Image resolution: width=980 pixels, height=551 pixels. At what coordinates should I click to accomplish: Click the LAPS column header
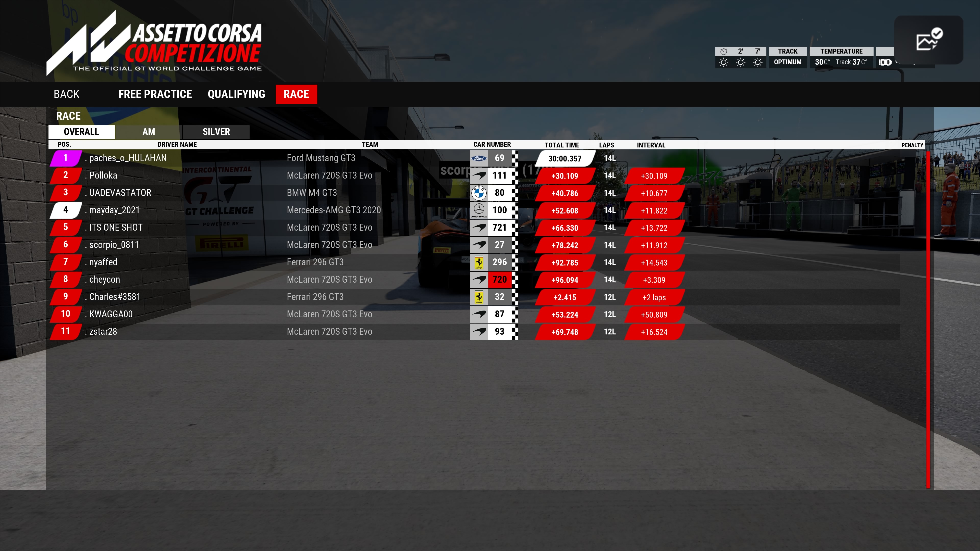pyautogui.click(x=606, y=145)
